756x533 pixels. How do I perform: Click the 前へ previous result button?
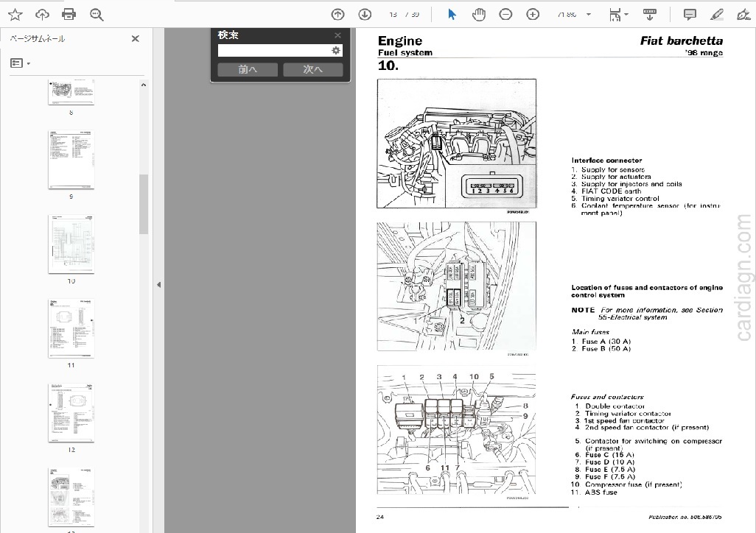coord(248,69)
